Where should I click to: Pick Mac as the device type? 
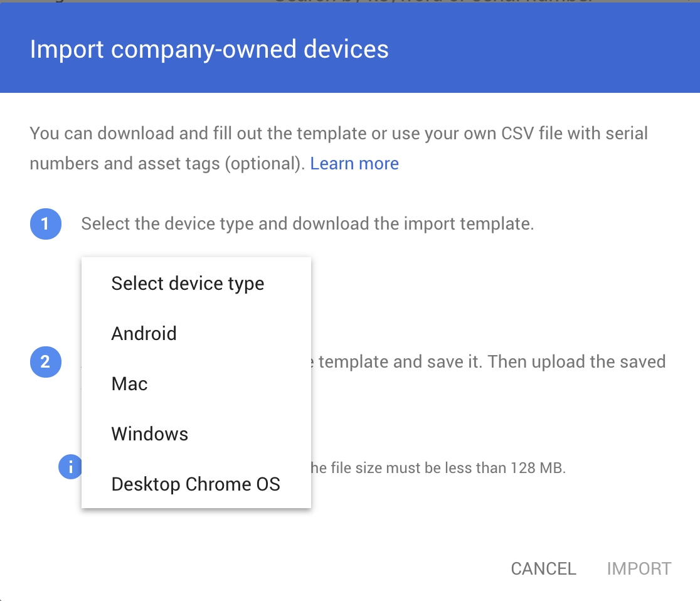point(196,383)
